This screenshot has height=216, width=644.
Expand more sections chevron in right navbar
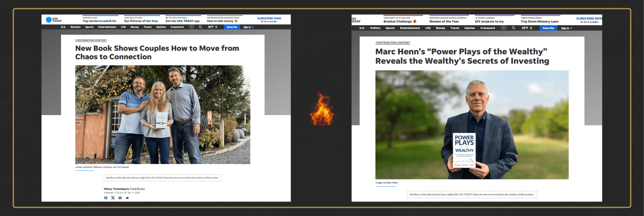tap(504, 28)
